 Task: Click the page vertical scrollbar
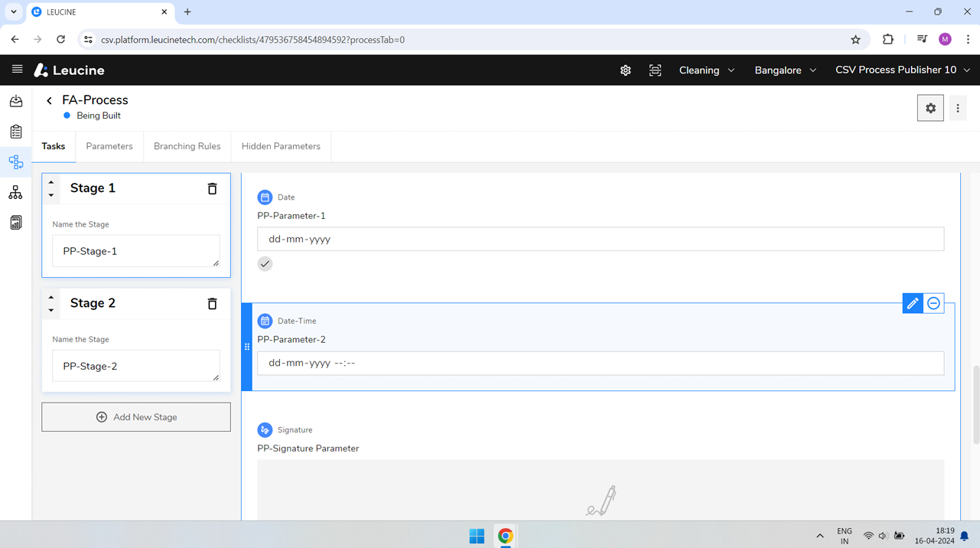(x=976, y=406)
